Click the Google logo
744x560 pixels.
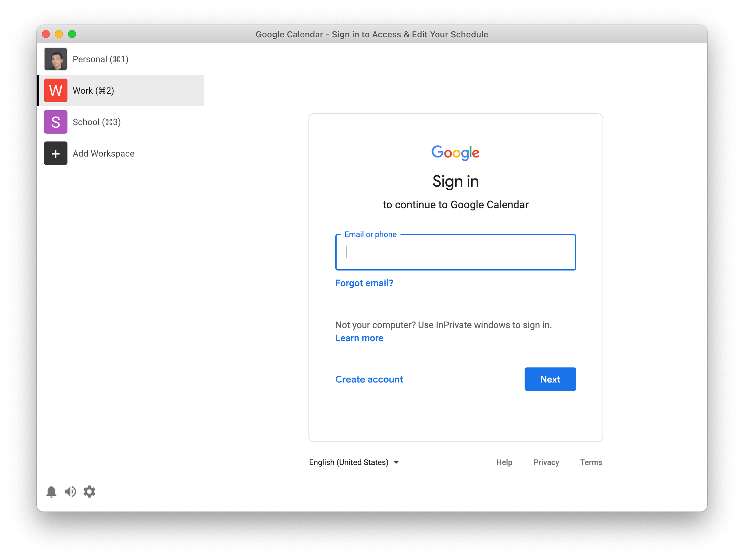point(456,153)
